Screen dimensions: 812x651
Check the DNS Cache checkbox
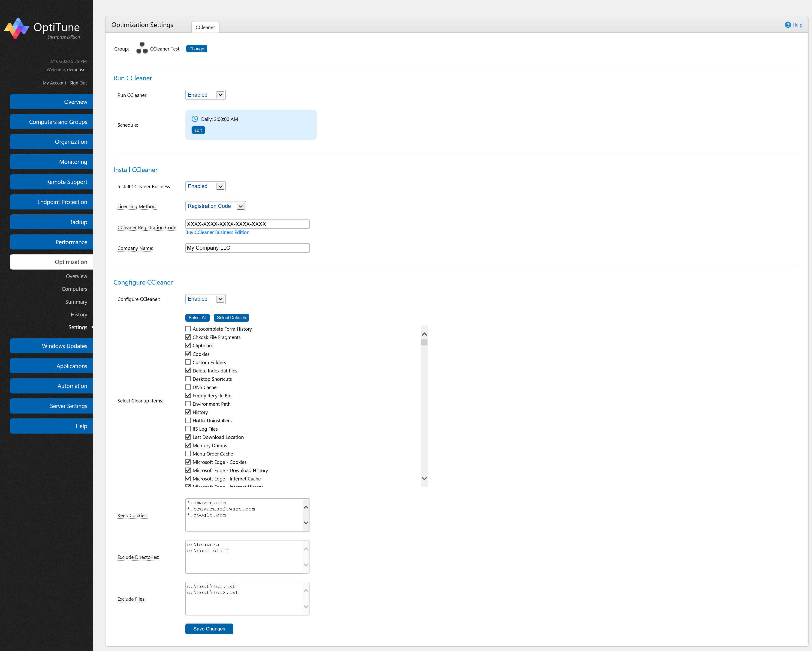(188, 387)
